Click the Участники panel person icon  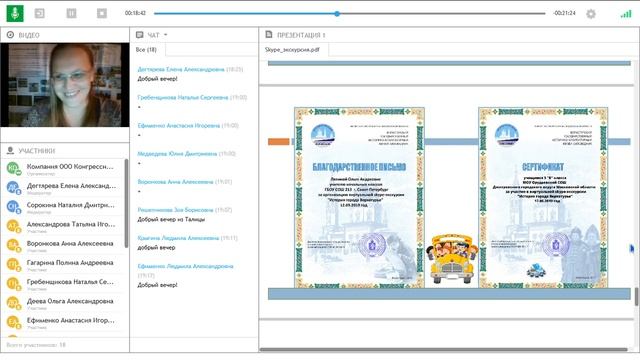(x=10, y=151)
